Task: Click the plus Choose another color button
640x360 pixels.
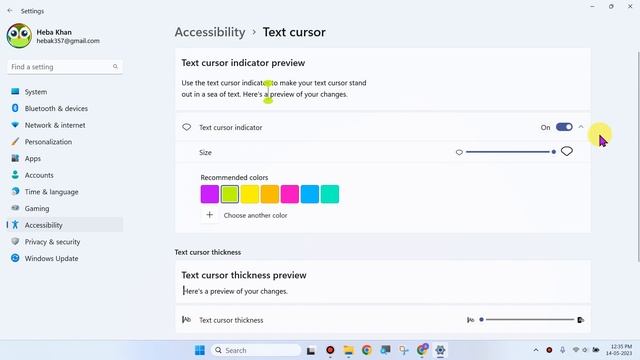Action: (209, 215)
